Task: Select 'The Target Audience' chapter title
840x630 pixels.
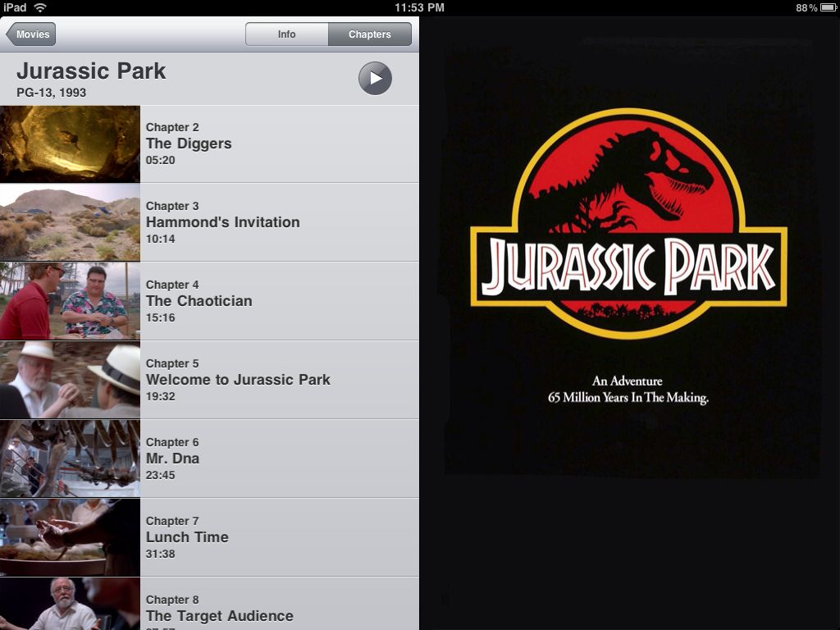Action: pyautogui.click(x=220, y=616)
